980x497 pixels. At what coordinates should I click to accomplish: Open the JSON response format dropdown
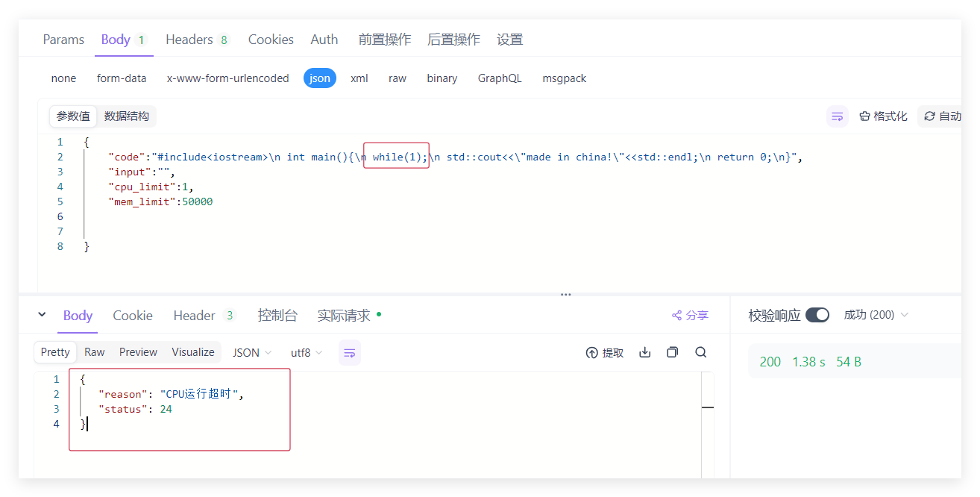pyautogui.click(x=252, y=352)
